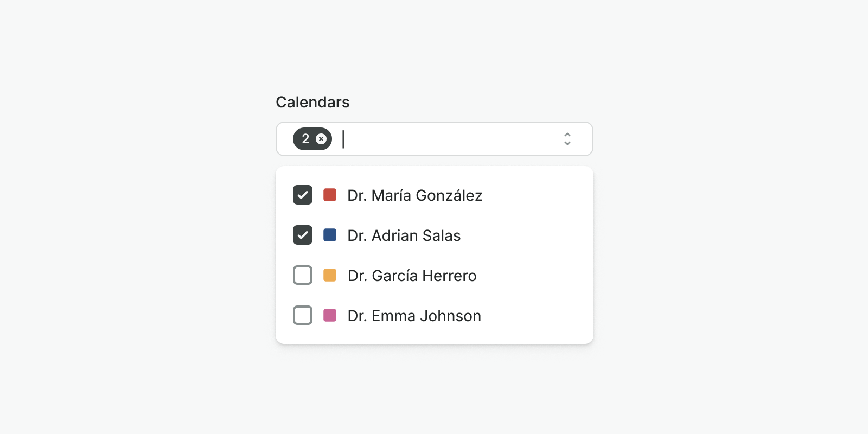Check the Dr. Emma Johnson checkbox
The width and height of the screenshot is (868, 434).
303,315
